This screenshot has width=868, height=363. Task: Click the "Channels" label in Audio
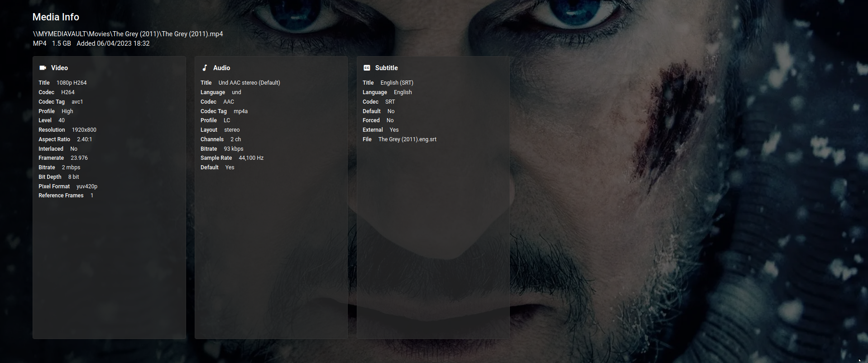(212, 139)
